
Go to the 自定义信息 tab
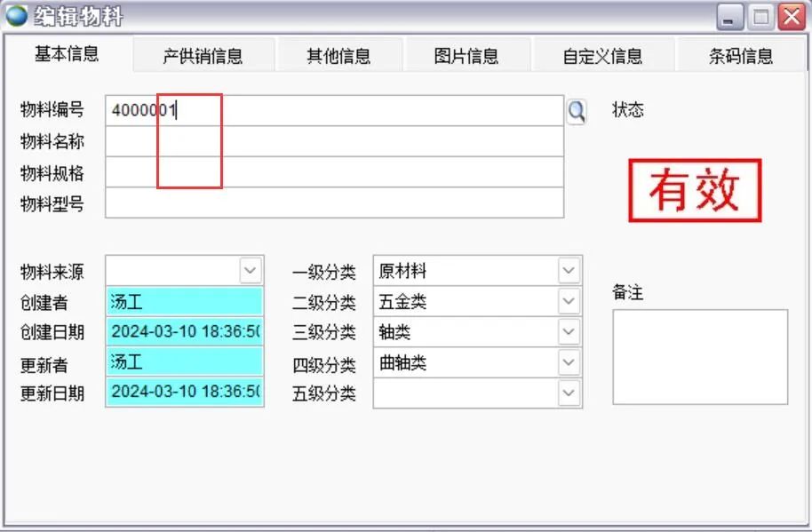(x=602, y=56)
